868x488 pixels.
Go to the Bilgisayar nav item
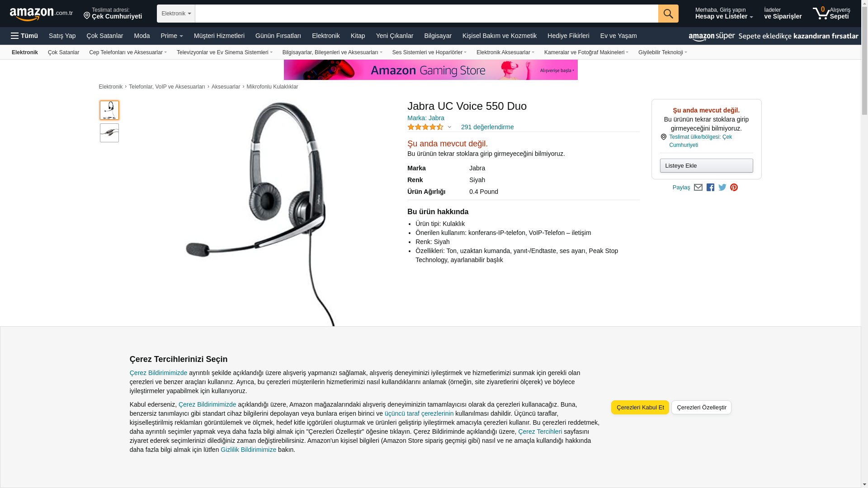[x=438, y=36]
